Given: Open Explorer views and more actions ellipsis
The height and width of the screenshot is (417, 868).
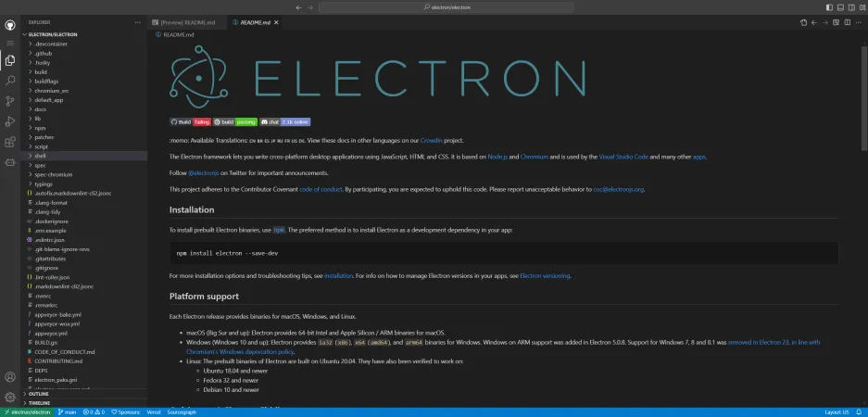Looking at the screenshot, I should click(x=138, y=22).
